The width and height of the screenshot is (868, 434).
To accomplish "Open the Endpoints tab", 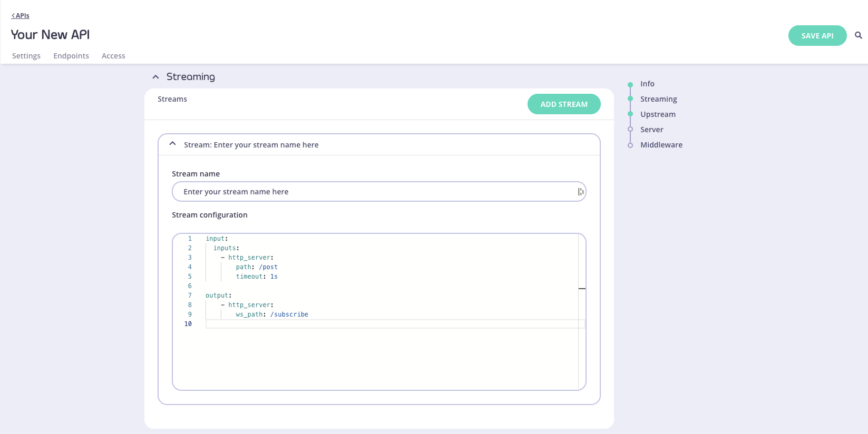I will [x=71, y=56].
